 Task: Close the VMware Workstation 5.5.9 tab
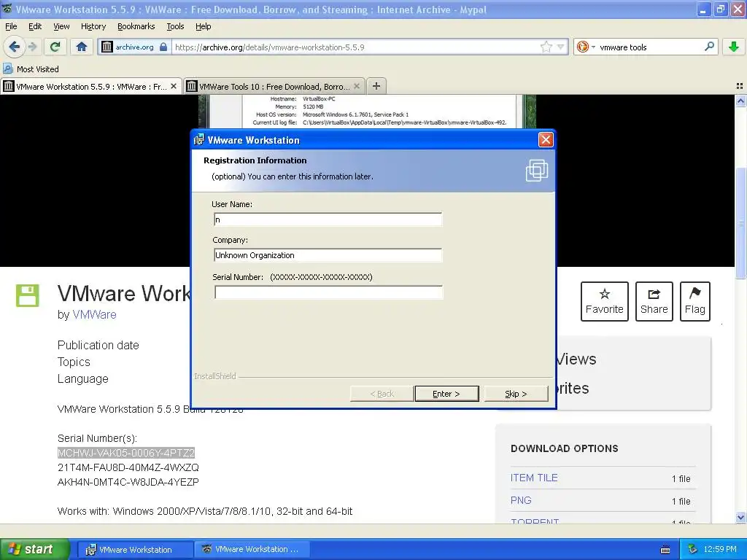[174, 86]
